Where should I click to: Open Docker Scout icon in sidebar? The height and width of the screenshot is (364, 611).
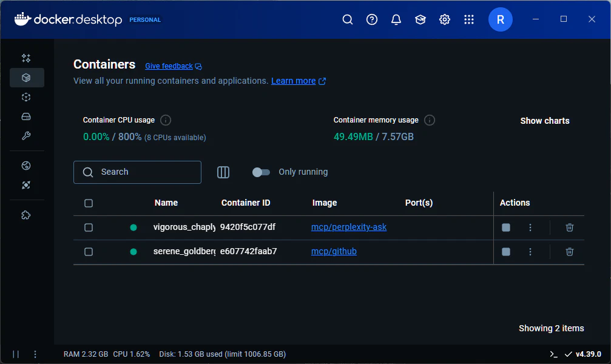coord(26,185)
